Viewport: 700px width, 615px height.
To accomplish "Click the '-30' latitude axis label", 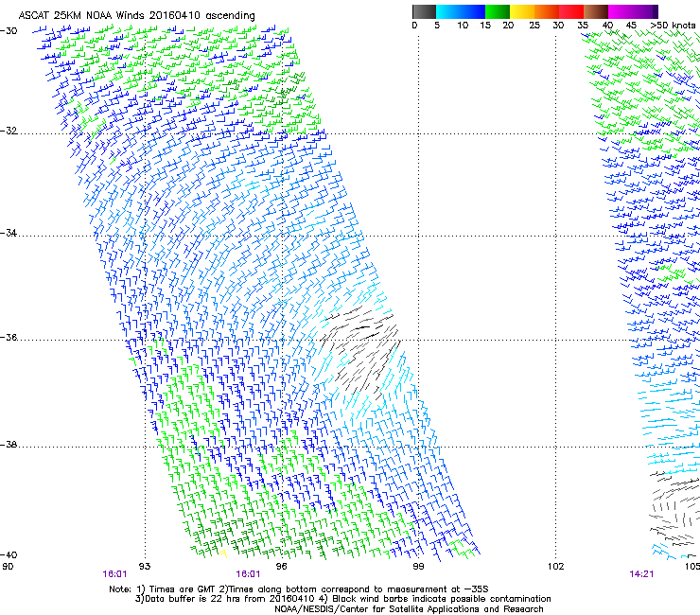I will pyautogui.click(x=9, y=31).
